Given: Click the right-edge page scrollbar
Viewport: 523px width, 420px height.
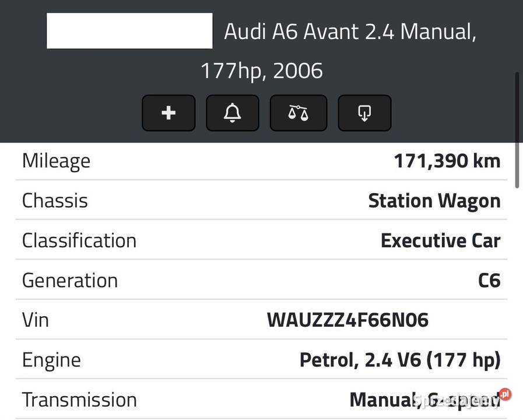Looking at the screenshot, I should pos(518,128).
